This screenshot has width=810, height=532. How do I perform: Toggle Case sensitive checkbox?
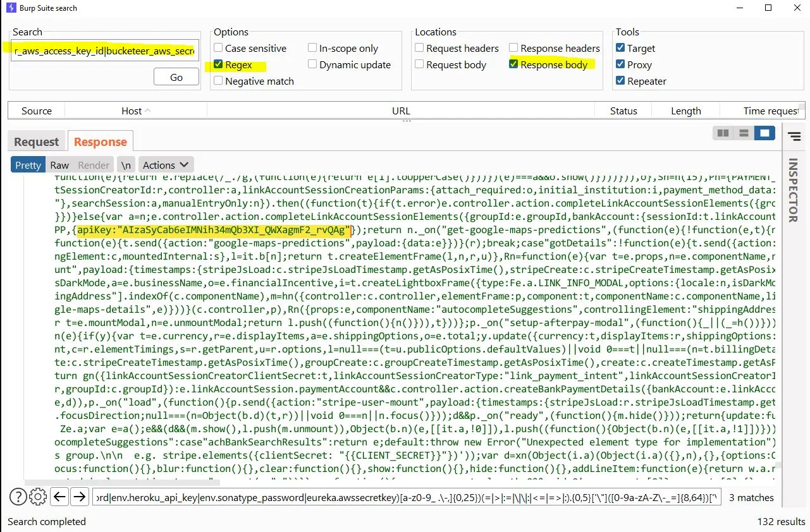(x=218, y=48)
